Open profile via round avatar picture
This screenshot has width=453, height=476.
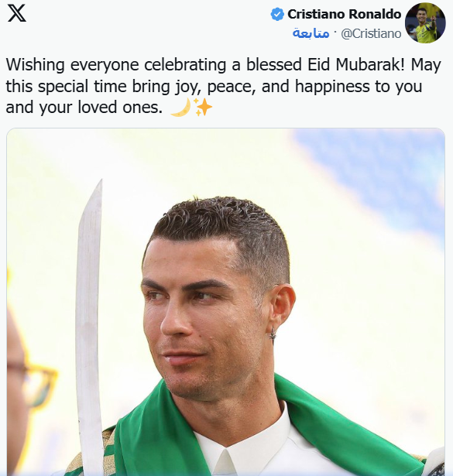(425, 23)
